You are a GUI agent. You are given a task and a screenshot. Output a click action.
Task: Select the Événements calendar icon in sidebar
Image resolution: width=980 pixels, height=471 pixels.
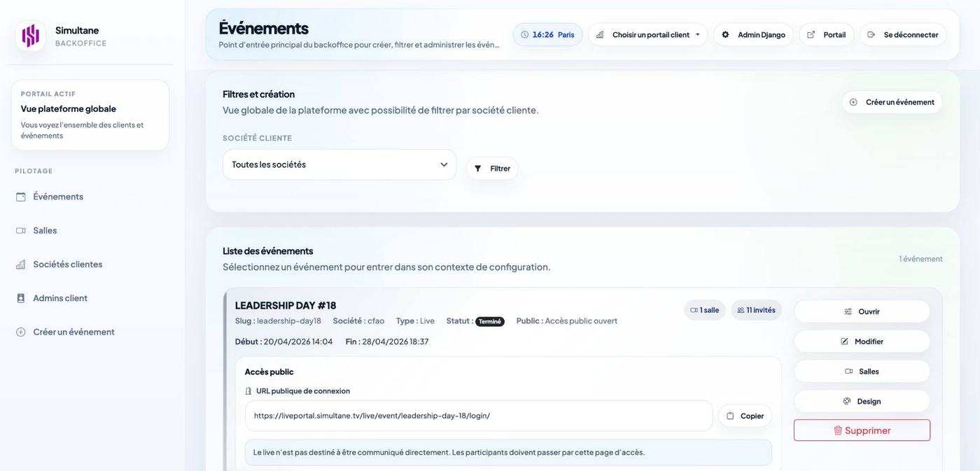21,197
